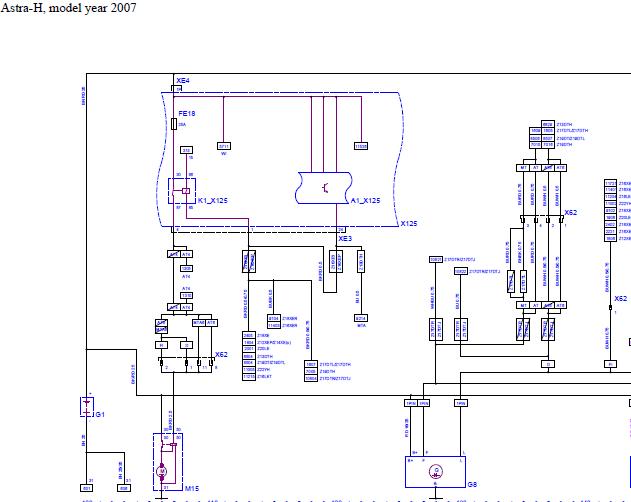Click the G1 battery label

[x=100, y=414]
